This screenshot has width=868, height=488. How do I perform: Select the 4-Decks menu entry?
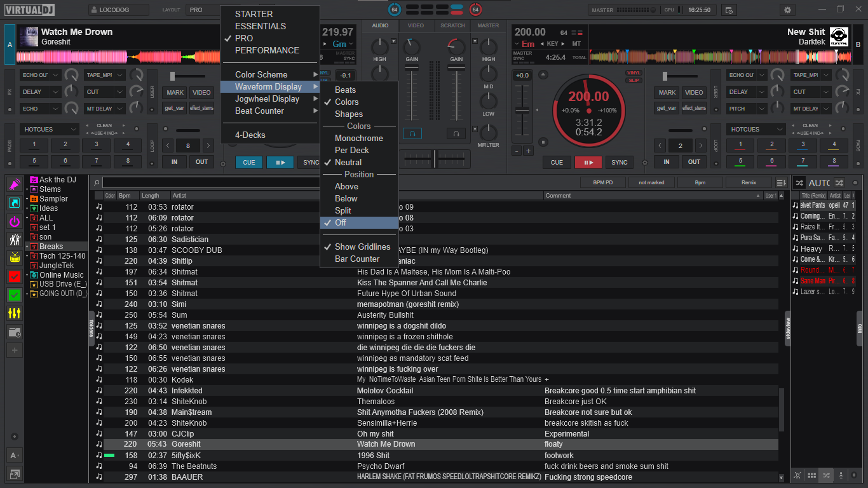click(x=250, y=135)
